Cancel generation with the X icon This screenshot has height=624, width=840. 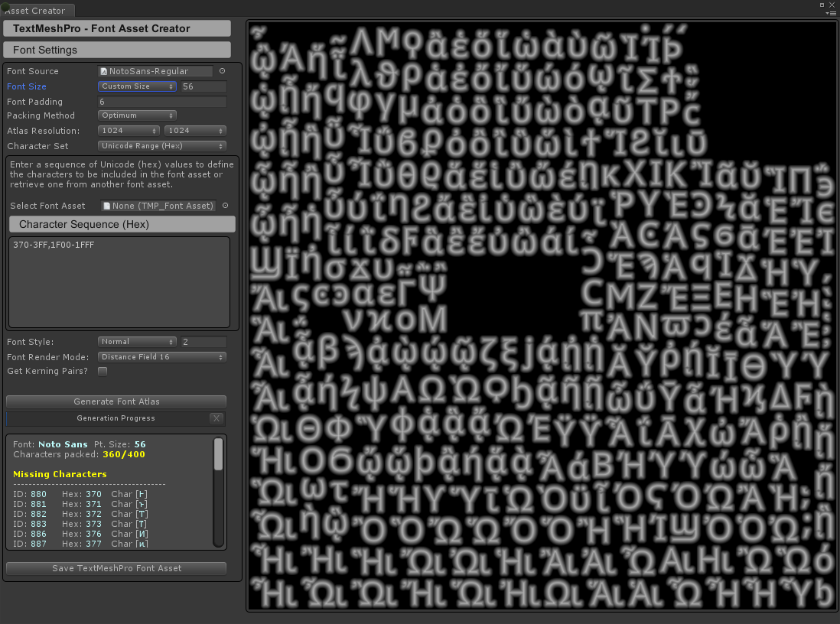[217, 418]
